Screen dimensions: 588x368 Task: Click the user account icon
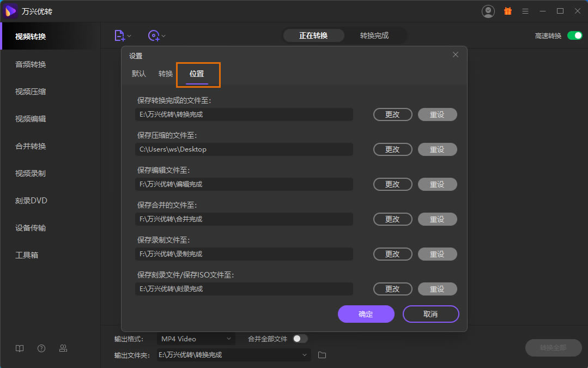[x=488, y=10]
